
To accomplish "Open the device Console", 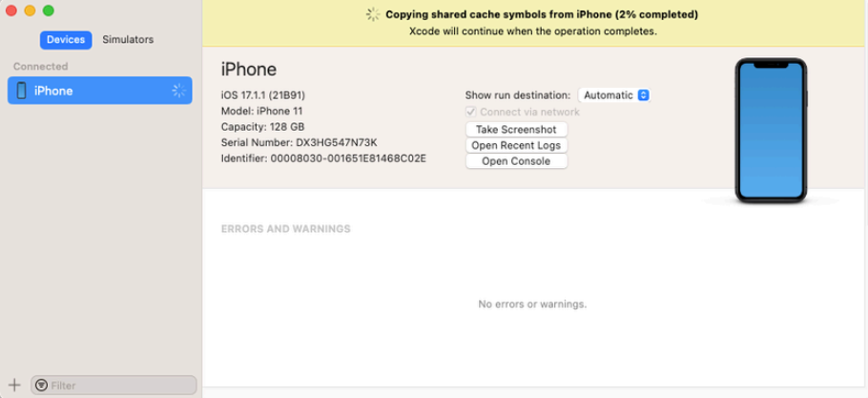I will click(516, 161).
